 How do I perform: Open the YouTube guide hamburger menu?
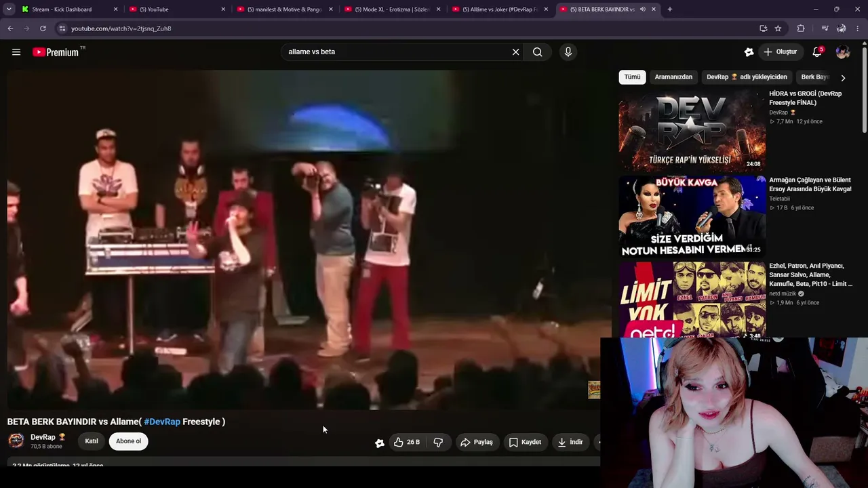[16, 52]
